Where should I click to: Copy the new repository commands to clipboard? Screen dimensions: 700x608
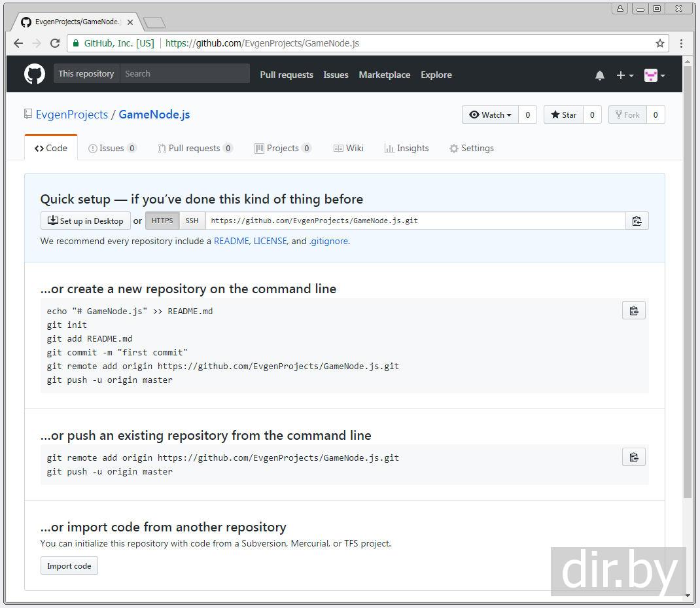point(633,311)
